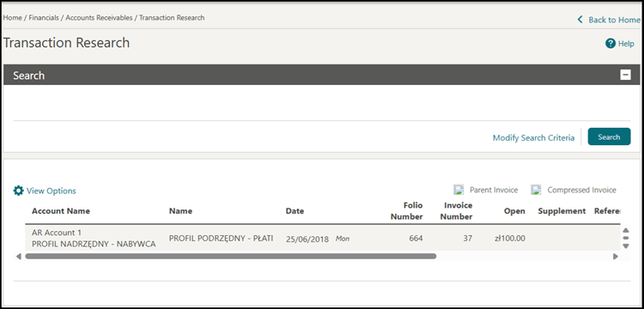Sort by Supplement column header

(562, 211)
